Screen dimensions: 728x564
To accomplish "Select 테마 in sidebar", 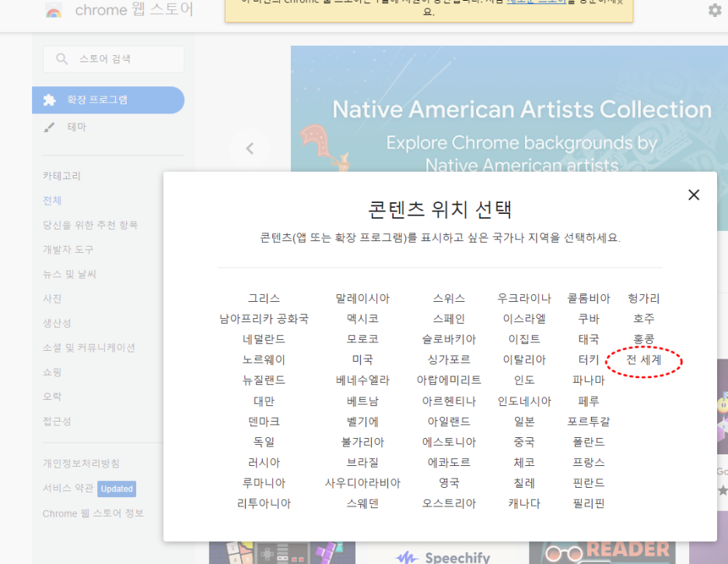I will [77, 127].
